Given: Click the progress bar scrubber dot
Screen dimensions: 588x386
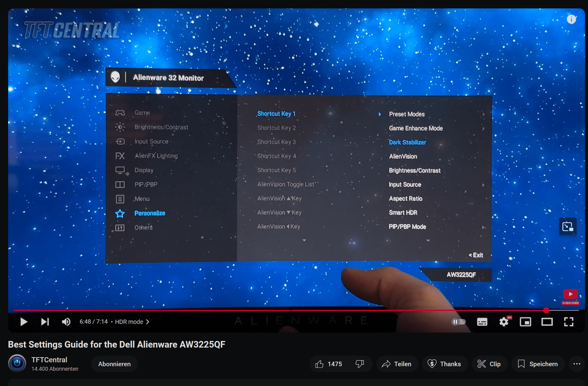Looking at the screenshot, I should click(546, 310).
